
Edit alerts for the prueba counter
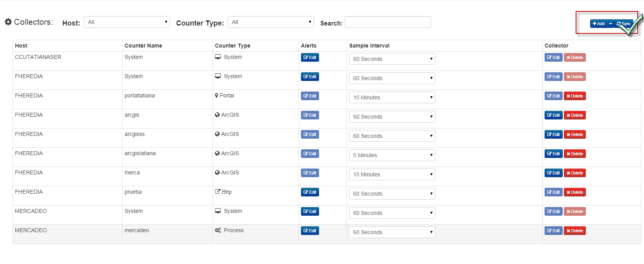click(310, 192)
